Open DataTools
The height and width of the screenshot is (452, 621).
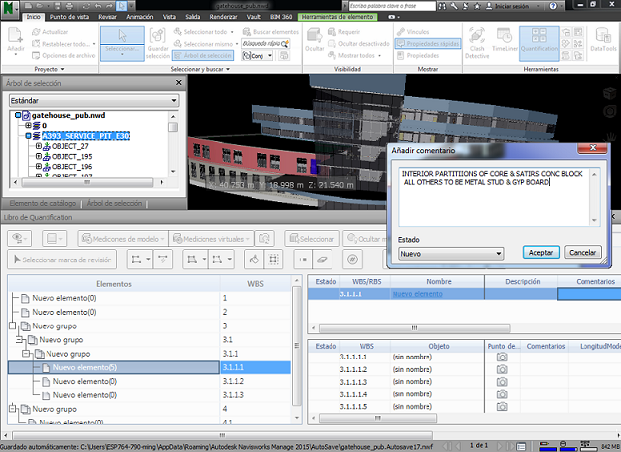tap(603, 40)
